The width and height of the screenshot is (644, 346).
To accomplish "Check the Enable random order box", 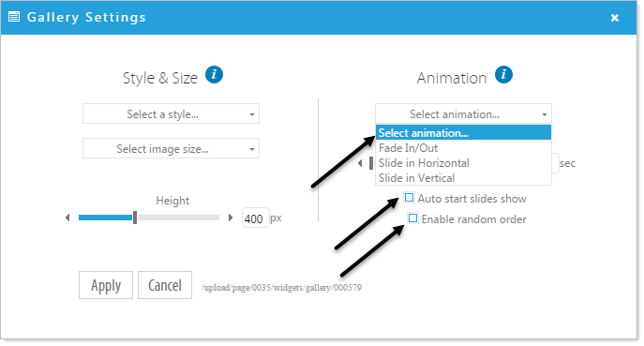I will click(x=412, y=218).
